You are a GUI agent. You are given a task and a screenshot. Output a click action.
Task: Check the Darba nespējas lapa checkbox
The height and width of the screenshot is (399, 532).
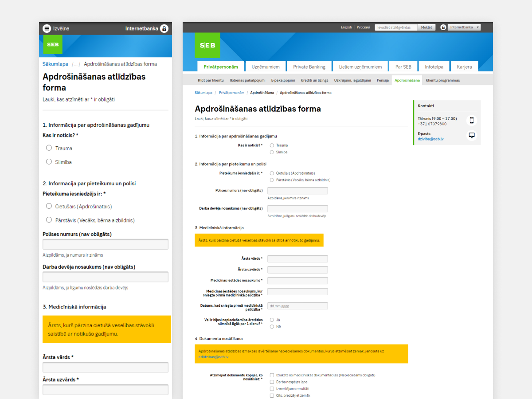272,382
